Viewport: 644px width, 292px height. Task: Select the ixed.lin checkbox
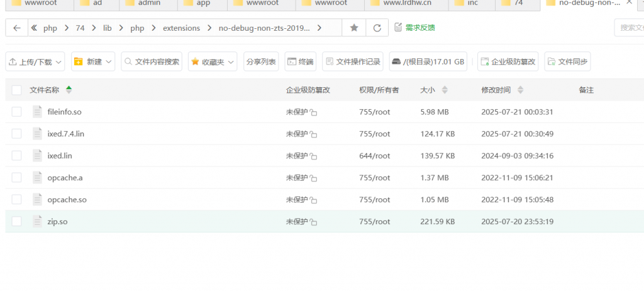click(16, 156)
